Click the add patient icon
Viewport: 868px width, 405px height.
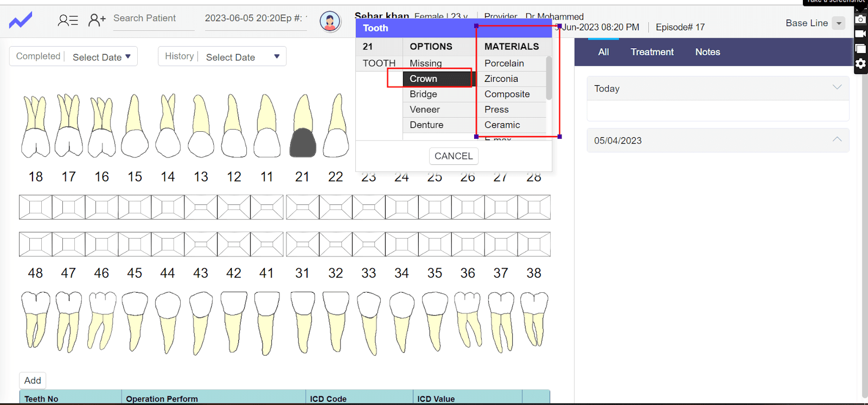point(97,20)
